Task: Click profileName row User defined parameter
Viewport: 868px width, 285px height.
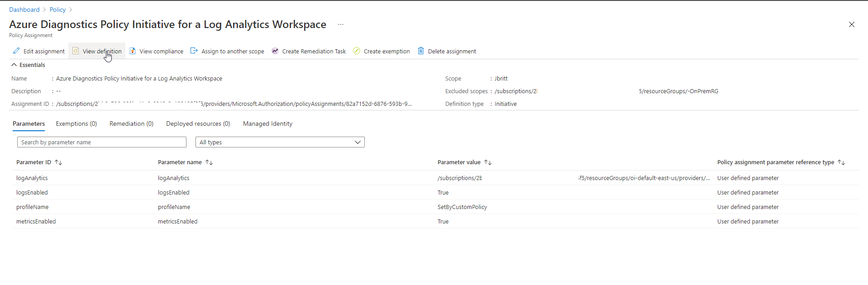Action: coord(748,207)
